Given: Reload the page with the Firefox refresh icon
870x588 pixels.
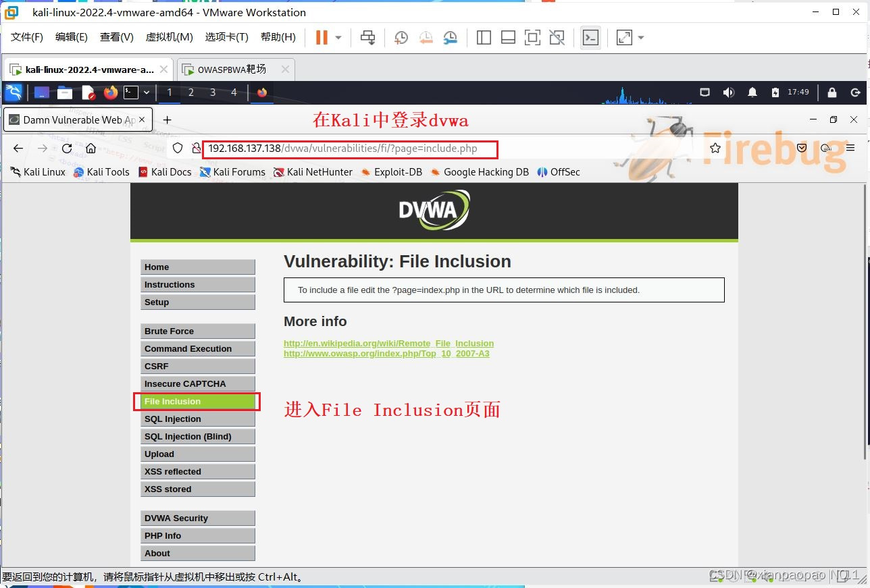Looking at the screenshot, I should click(66, 149).
